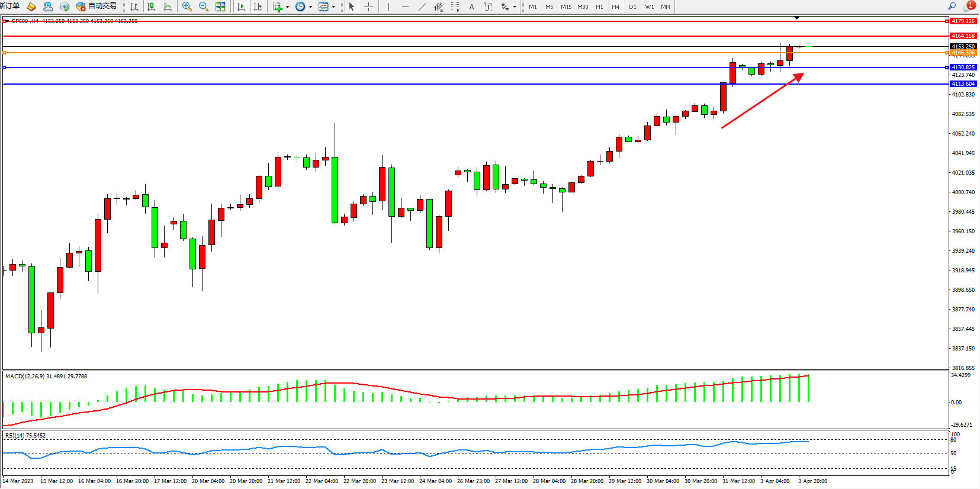980x489 pixels.
Task: Open the add indicators dropdown arrow
Action: pyautogui.click(x=287, y=7)
